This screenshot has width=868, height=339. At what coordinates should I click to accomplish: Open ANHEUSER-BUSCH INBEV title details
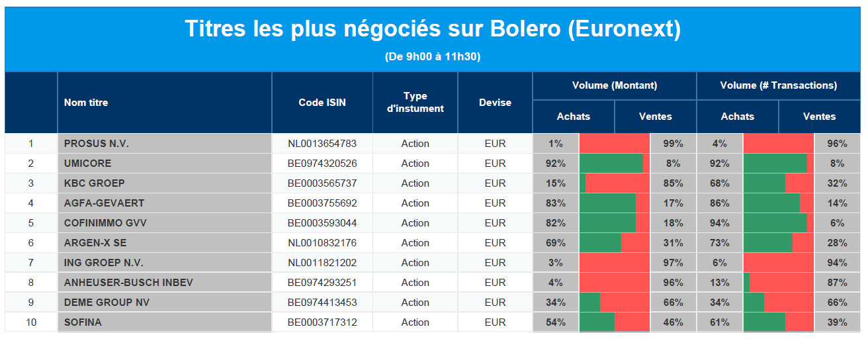click(128, 283)
